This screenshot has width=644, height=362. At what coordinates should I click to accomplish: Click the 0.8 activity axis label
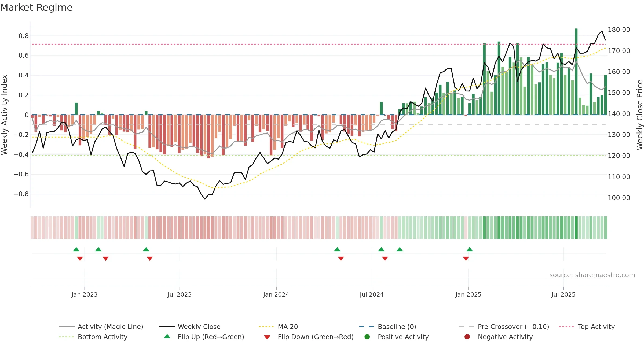coord(24,36)
